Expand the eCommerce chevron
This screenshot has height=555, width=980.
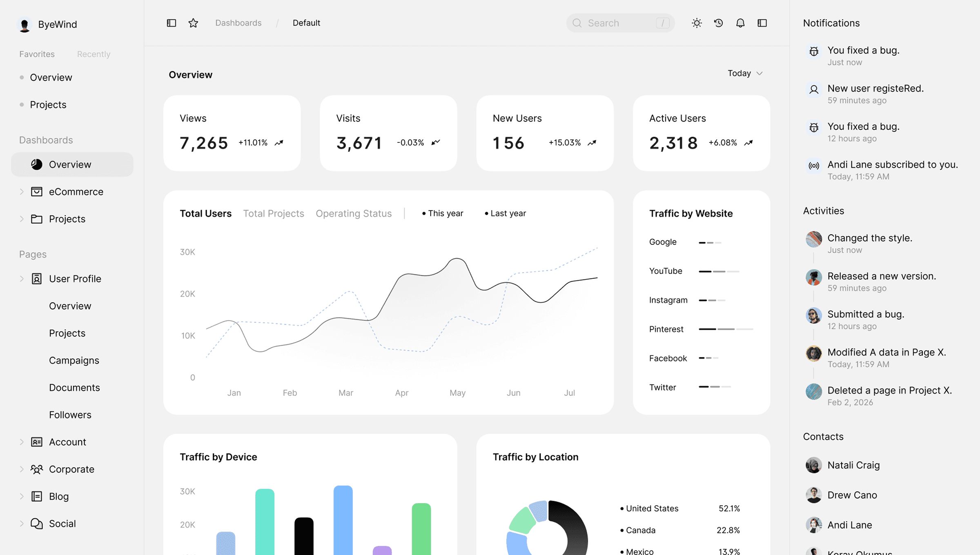pyautogui.click(x=22, y=191)
